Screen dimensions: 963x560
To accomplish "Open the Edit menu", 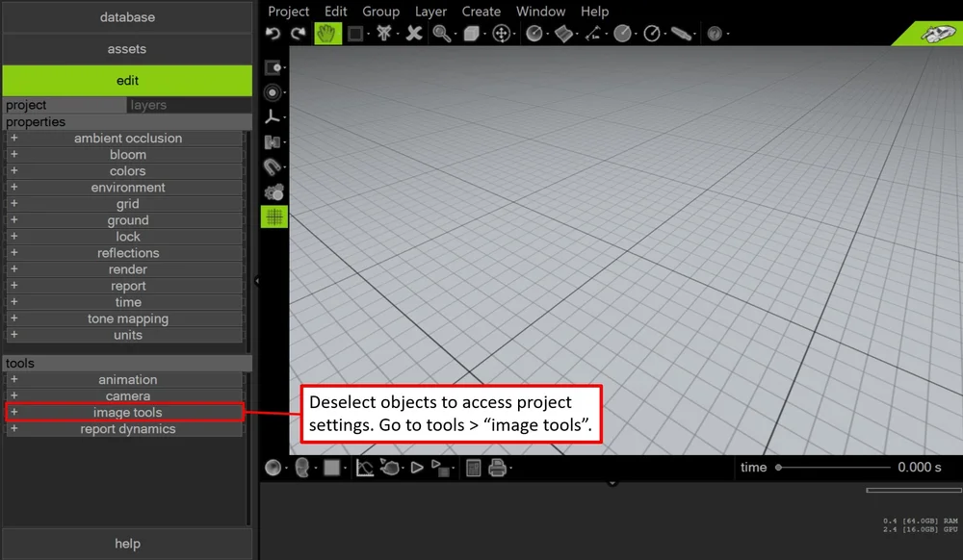I will [335, 11].
